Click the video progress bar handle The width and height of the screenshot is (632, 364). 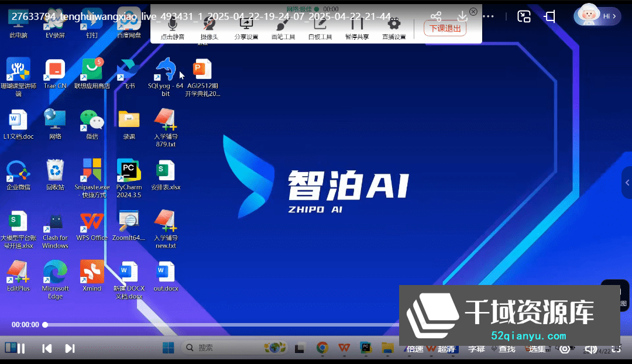click(x=45, y=324)
